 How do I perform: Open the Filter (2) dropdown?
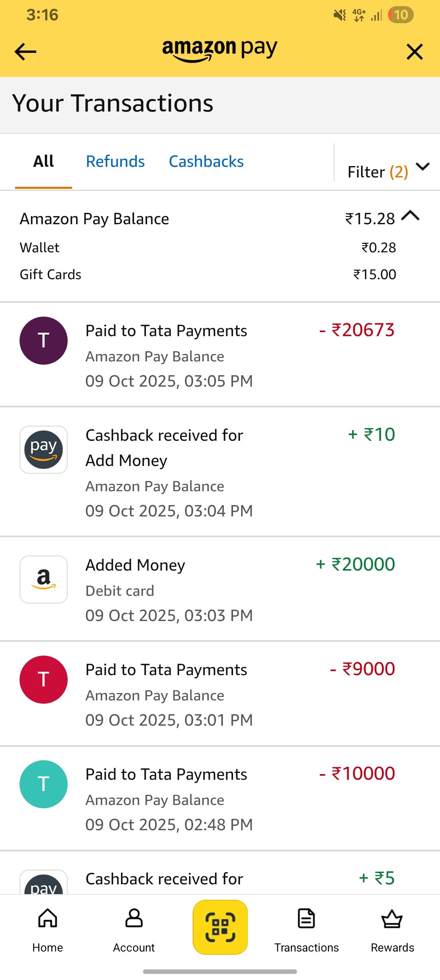[x=387, y=171]
